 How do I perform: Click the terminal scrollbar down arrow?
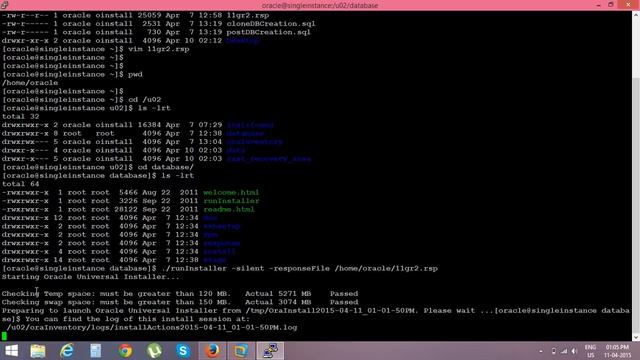[x=636, y=337]
